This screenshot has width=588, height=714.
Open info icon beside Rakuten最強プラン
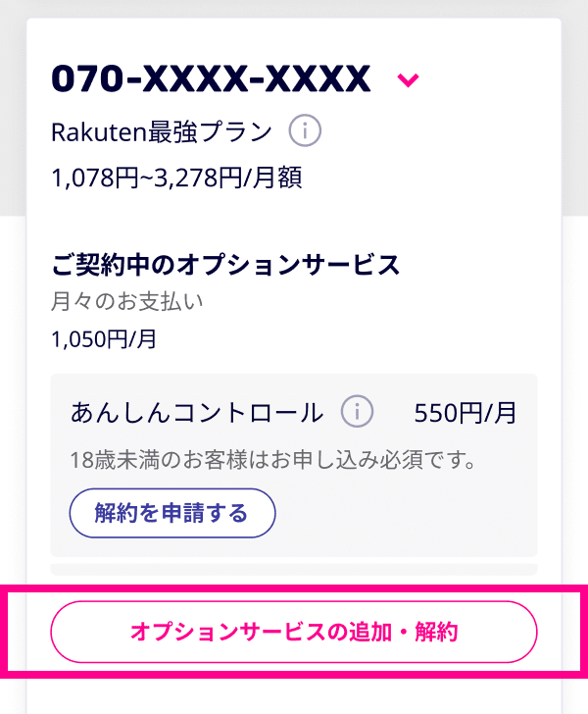point(306,130)
